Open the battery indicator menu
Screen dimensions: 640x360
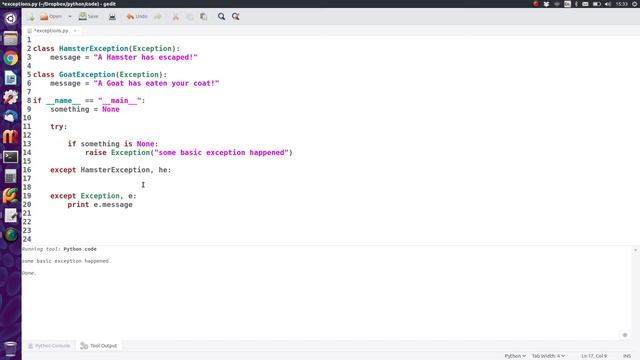tap(596, 4)
